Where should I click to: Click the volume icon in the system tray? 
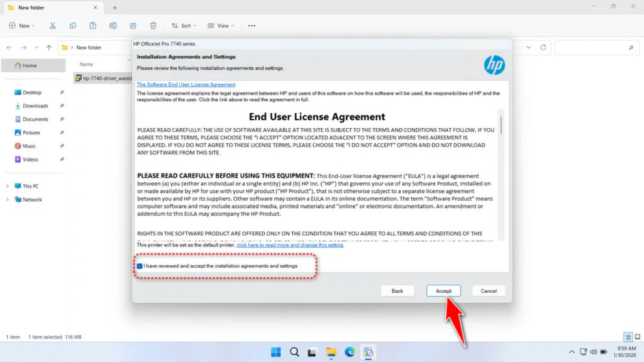594,352
